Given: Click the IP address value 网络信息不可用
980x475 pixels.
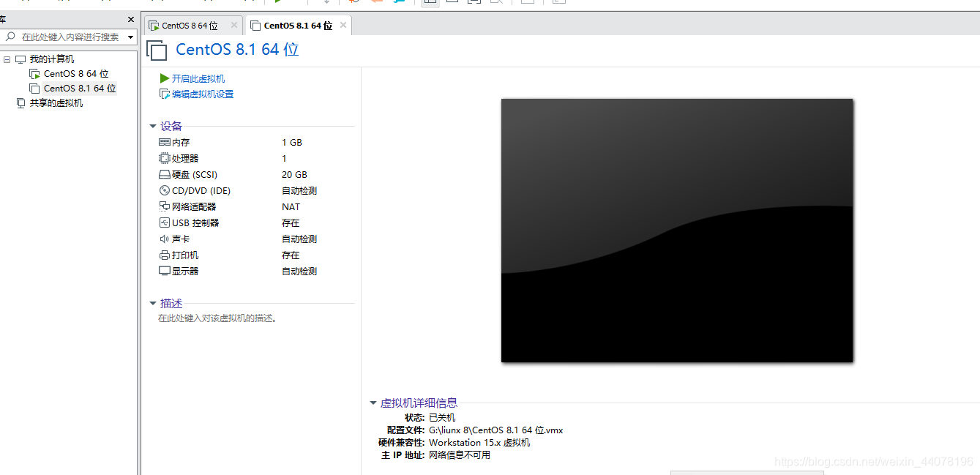Looking at the screenshot, I should click(460, 455).
